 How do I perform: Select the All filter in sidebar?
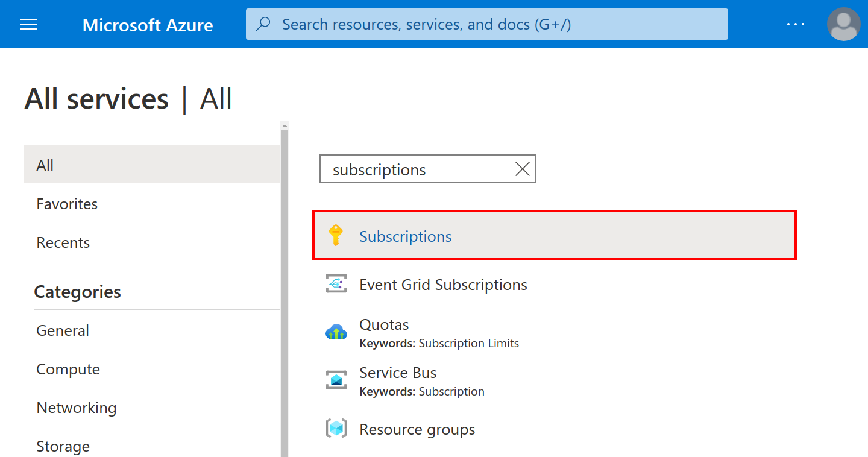[152, 165]
